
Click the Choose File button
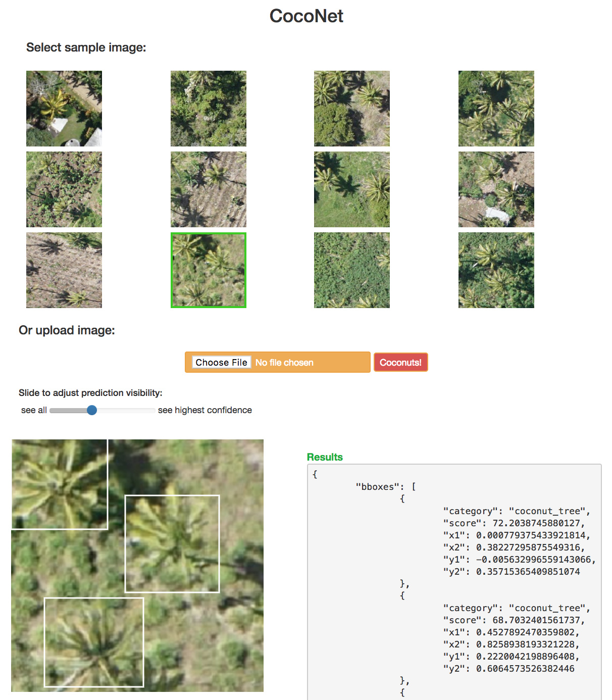pyautogui.click(x=221, y=363)
